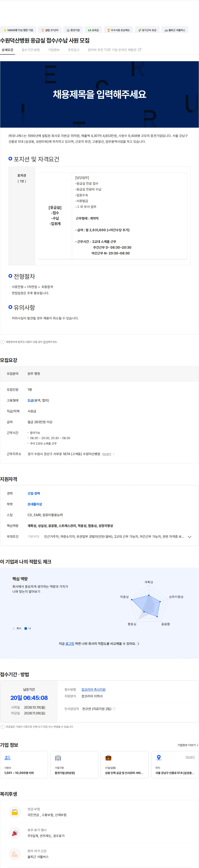Switch to the 접수기간·방법 tab
Image resolution: width=199 pixels, height=868 pixels.
[x=31, y=50]
